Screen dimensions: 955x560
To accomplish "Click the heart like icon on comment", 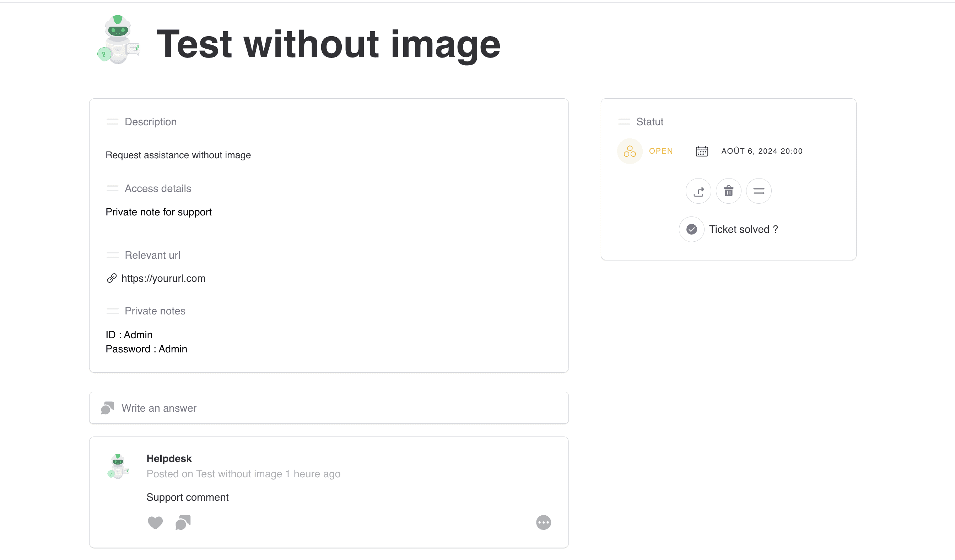I will point(155,522).
